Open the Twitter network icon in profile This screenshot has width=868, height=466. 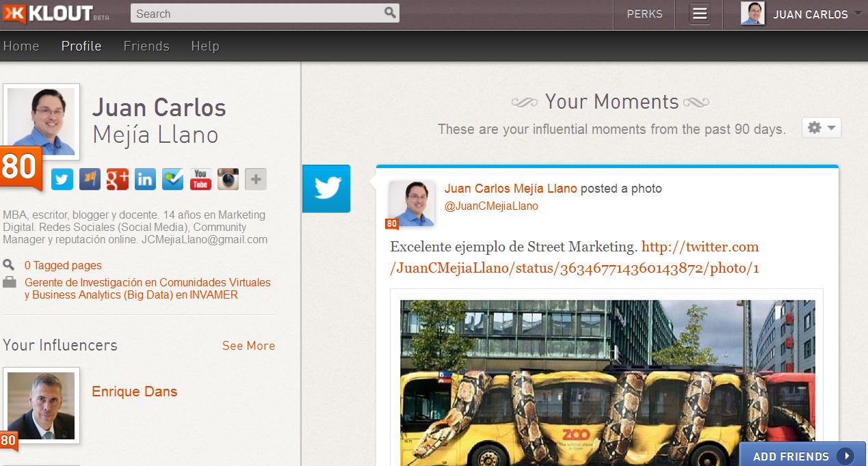(62, 180)
